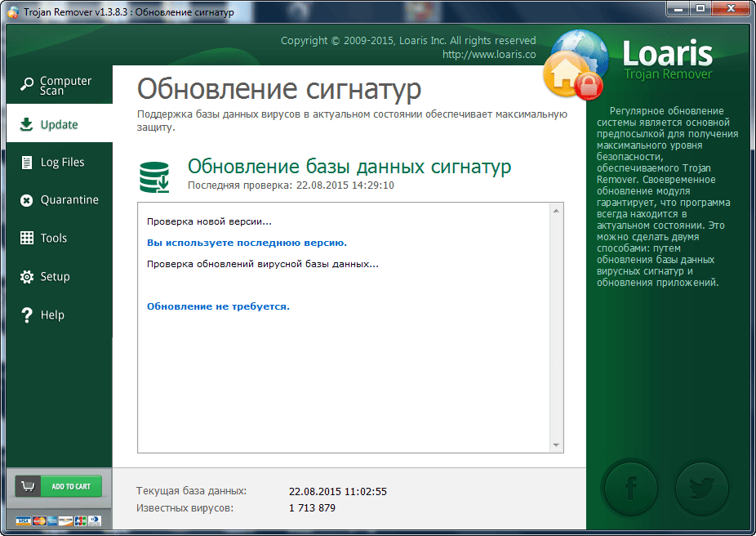756x536 pixels.
Task: Click the shopping cart icon
Action: point(28,486)
